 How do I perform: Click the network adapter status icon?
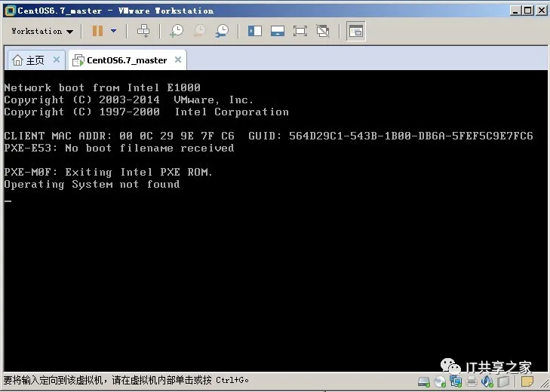(x=456, y=381)
